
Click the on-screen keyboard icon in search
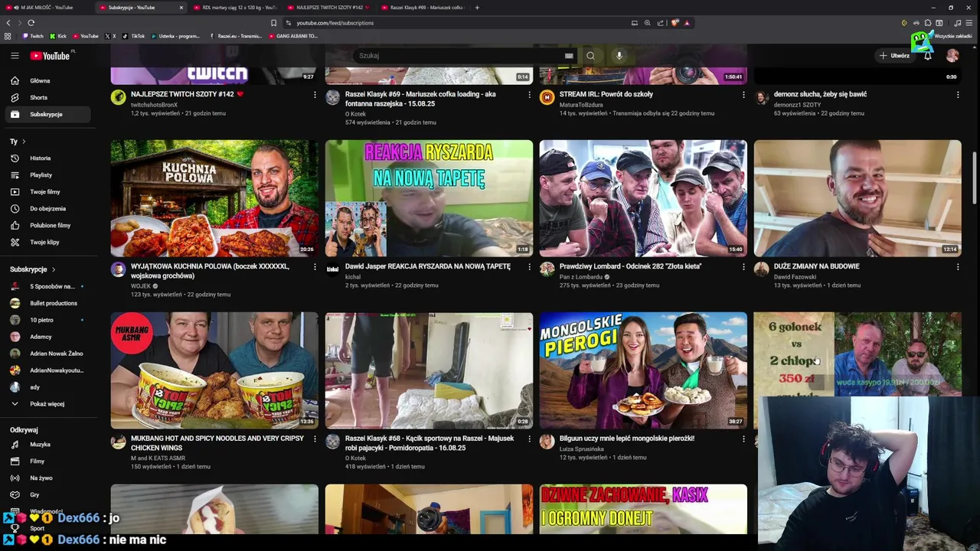click(x=569, y=55)
